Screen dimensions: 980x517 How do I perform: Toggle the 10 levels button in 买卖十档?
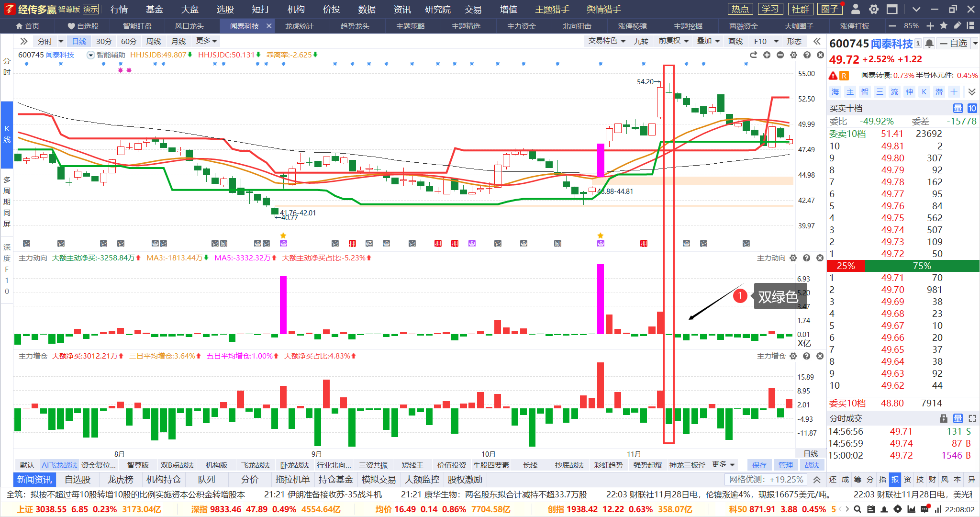pos(972,108)
